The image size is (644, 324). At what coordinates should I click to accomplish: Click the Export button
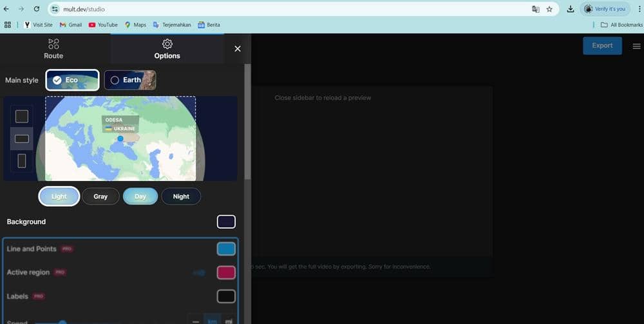click(x=602, y=46)
